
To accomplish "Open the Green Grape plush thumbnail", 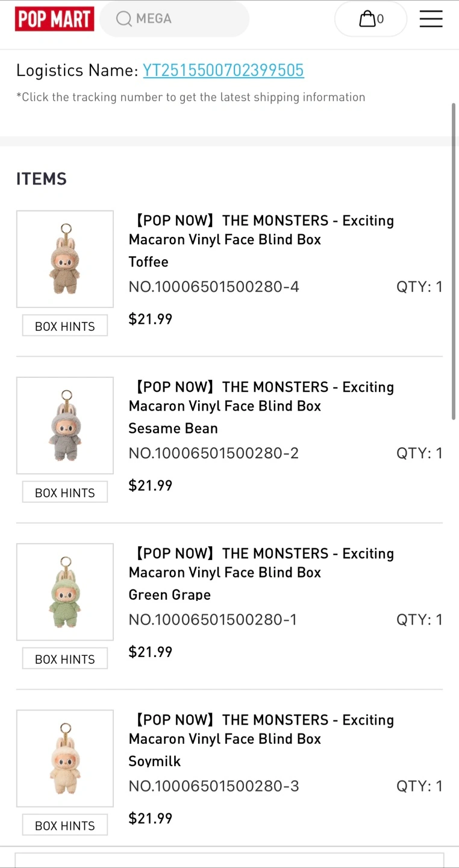I will [65, 592].
